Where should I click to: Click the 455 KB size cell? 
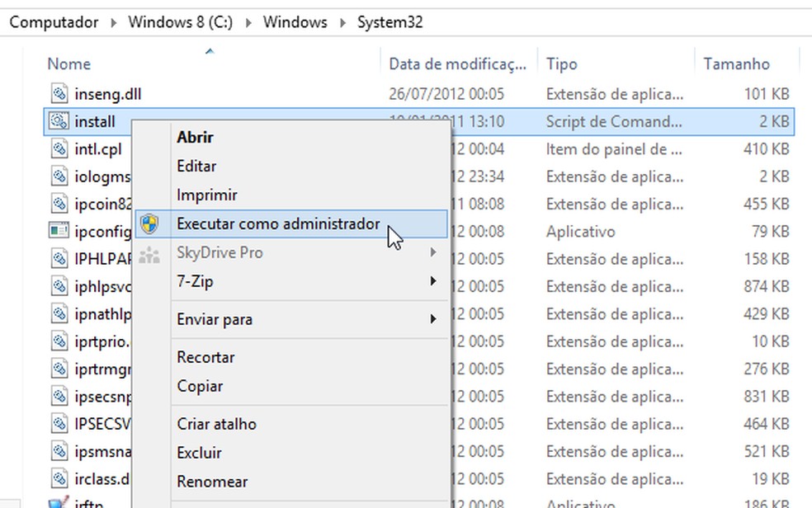(x=767, y=204)
